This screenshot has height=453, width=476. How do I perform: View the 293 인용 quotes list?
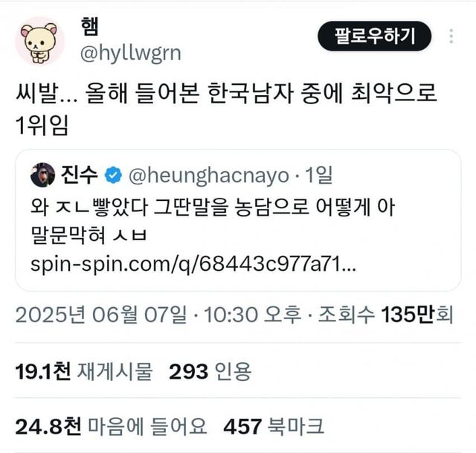pyautogui.click(x=210, y=371)
